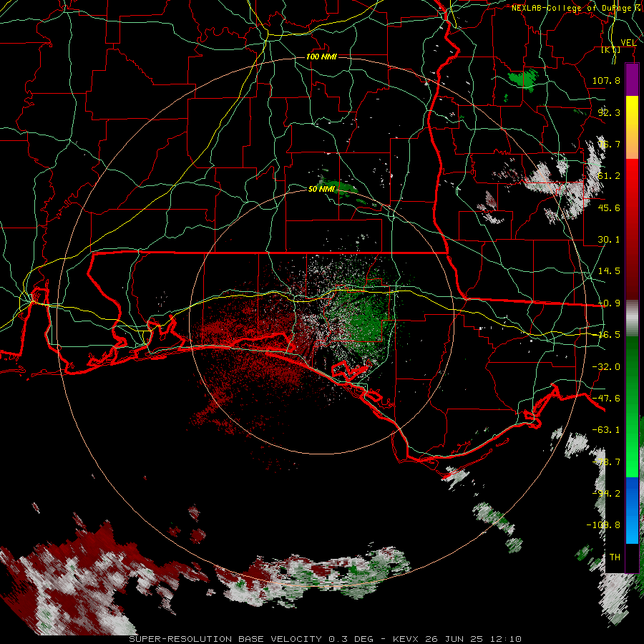Click the [KT] units label
The height and width of the screenshot is (644, 644).
click(x=611, y=49)
